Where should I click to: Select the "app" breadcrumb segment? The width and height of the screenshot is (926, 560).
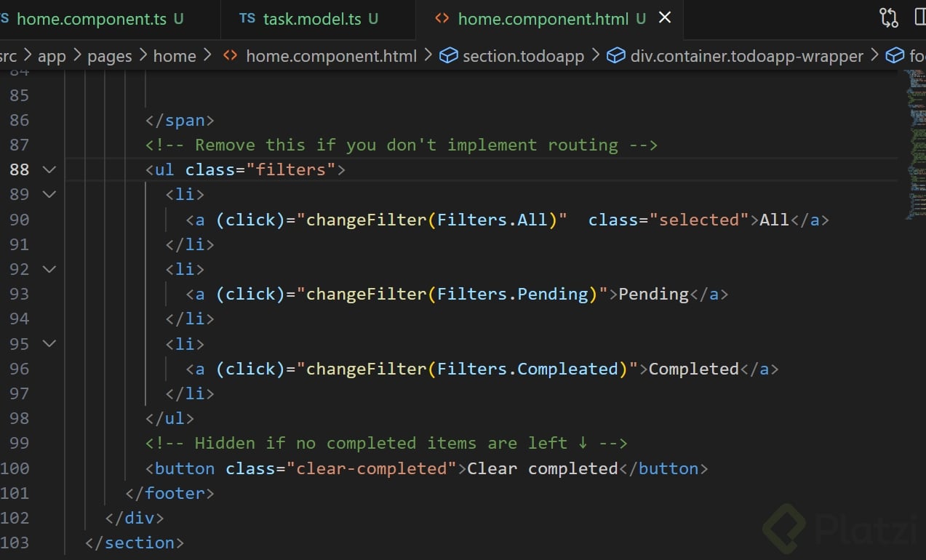(52, 56)
